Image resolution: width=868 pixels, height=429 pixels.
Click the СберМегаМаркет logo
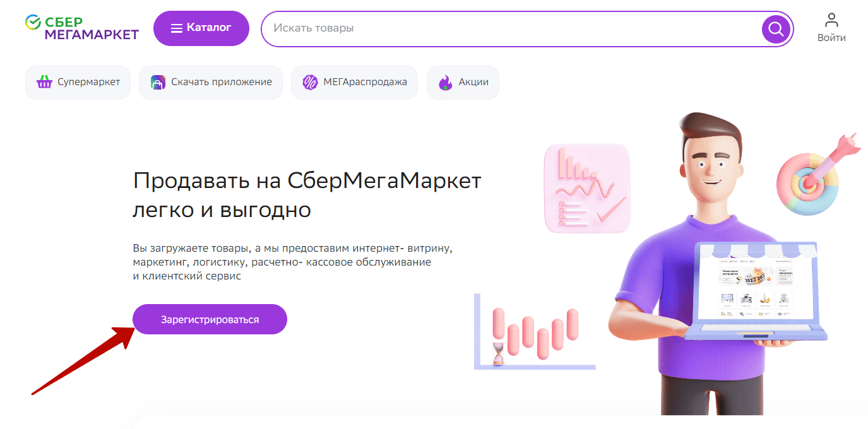pos(81,28)
